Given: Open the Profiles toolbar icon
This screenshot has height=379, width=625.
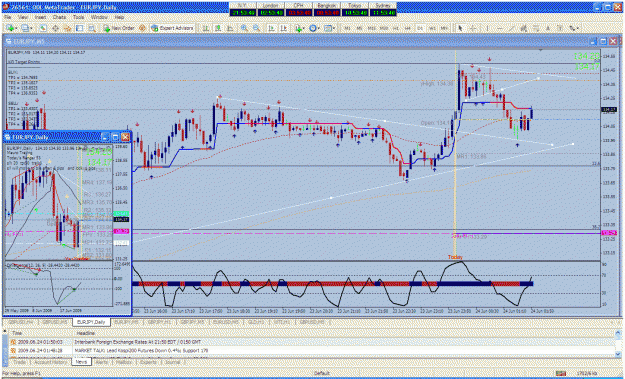Looking at the screenshot, I should pos(26,28).
